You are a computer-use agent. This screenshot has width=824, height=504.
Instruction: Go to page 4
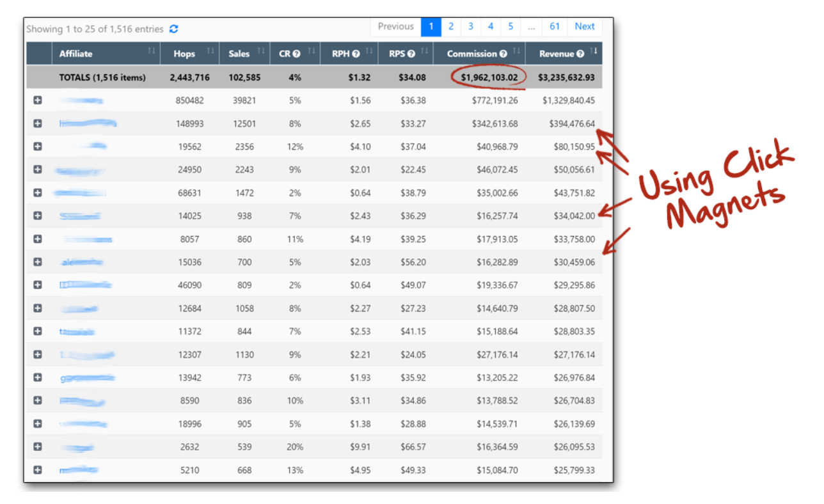(x=491, y=26)
